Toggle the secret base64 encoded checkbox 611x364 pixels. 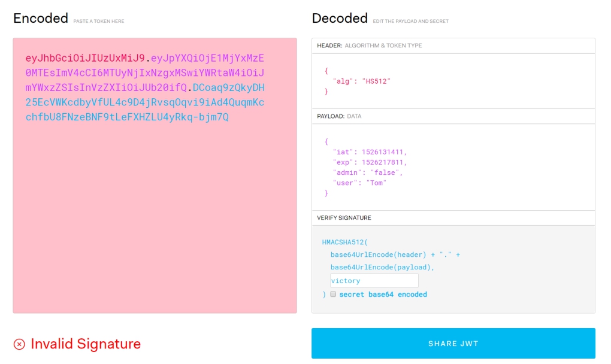pos(333,294)
